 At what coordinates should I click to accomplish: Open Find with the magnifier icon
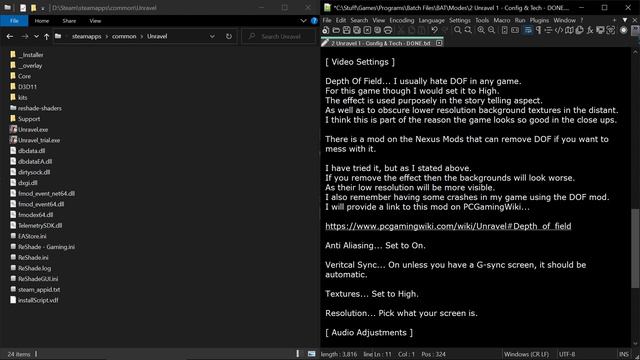[458, 30]
